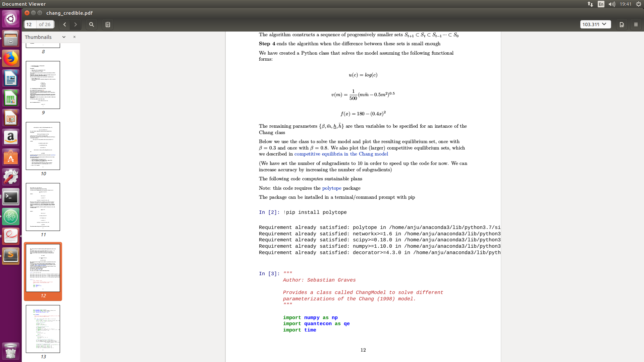Toggle the keyboard layout indicator En
Screen dimensions: 644x362
coord(600,4)
